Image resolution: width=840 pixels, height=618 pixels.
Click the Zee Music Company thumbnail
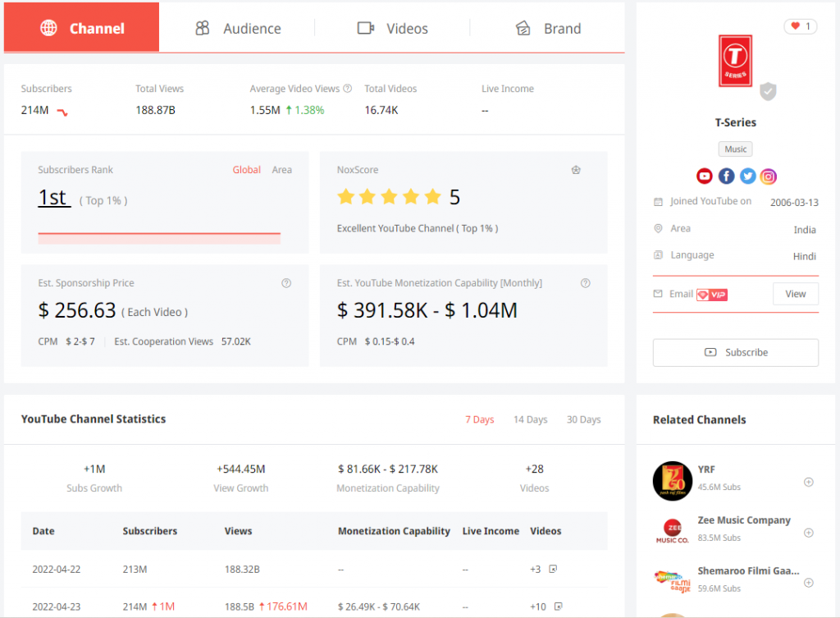point(672,531)
